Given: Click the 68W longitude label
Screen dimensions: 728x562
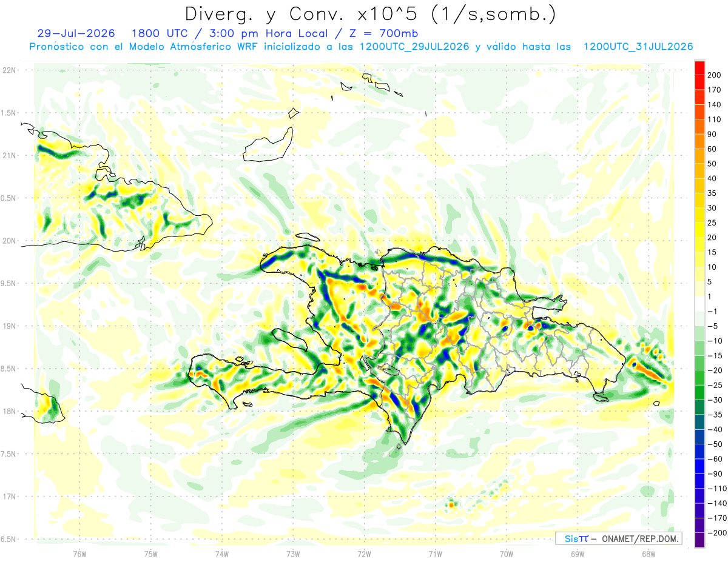Looking at the screenshot, I should tap(649, 554).
